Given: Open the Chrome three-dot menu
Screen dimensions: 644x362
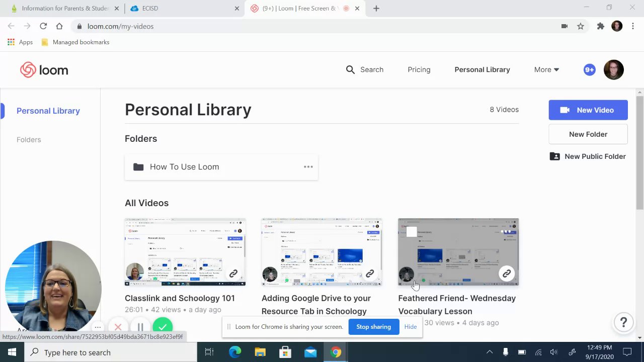Looking at the screenshot, I should (x=633, y=26).
